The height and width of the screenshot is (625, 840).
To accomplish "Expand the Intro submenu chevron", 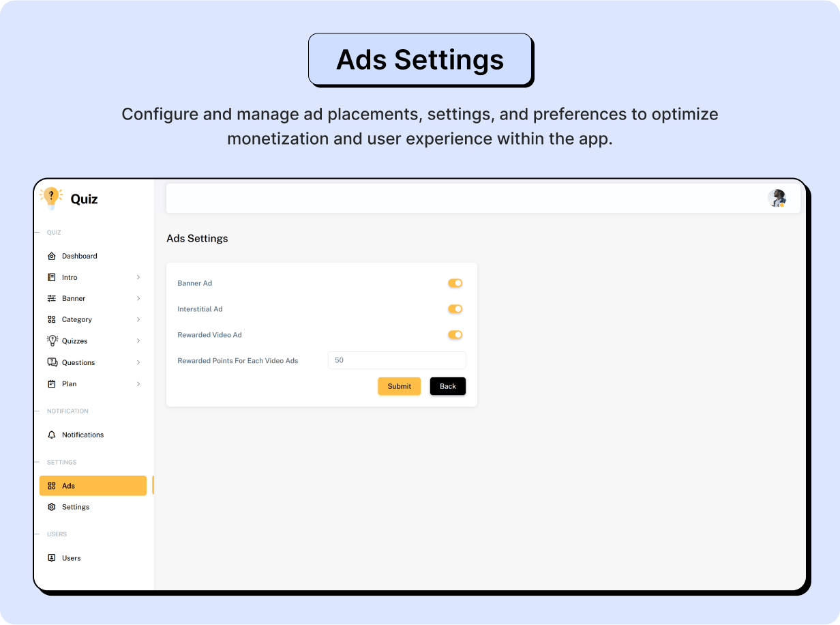I will point(138,277).
